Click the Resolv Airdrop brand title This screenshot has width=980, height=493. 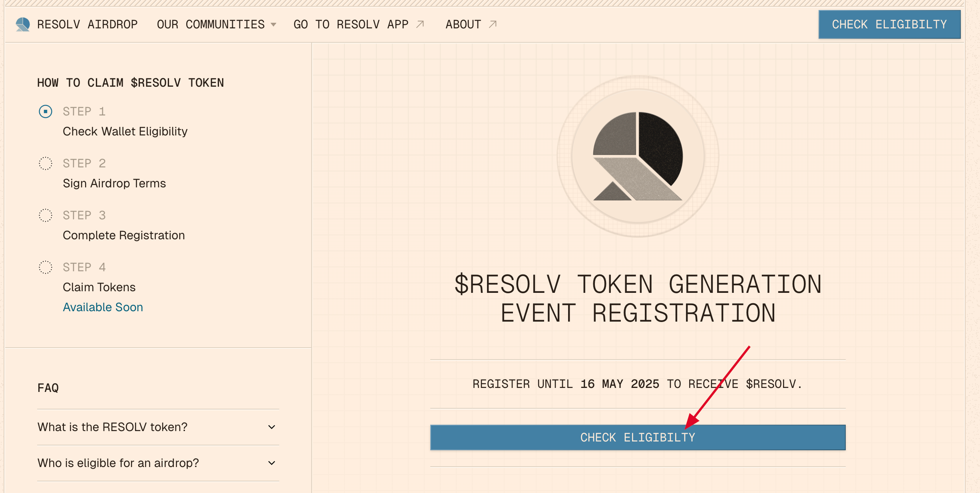[87, 24]
